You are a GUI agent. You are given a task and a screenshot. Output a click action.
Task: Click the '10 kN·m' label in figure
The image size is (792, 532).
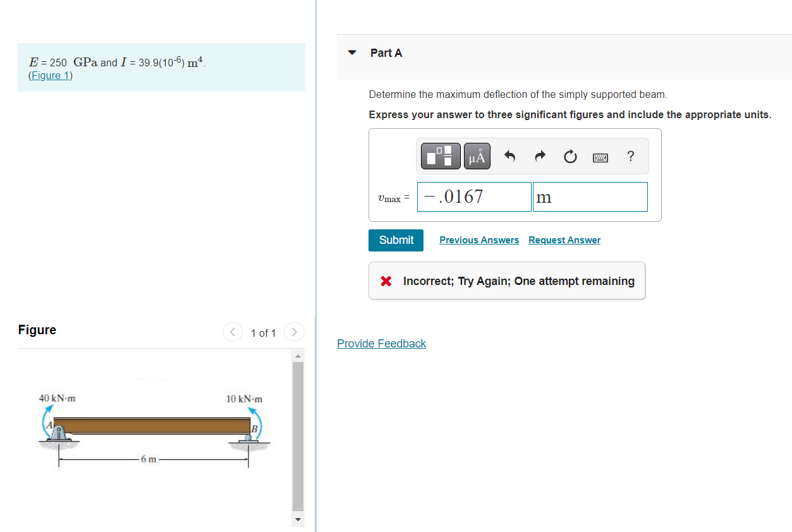tap(244, 399)
